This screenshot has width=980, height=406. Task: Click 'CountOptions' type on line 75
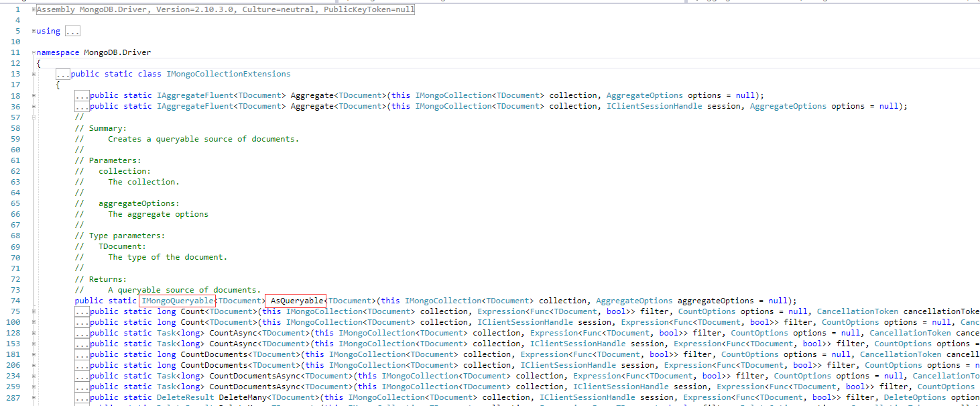pyautogui.click(x=707, y=311)
